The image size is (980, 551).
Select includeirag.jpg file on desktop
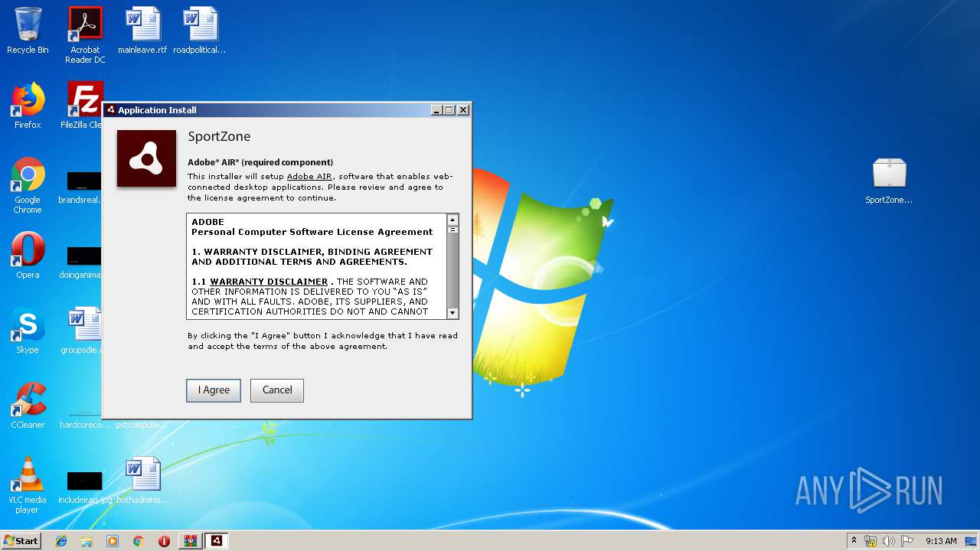pyautogui.click(x=85, y=488)
